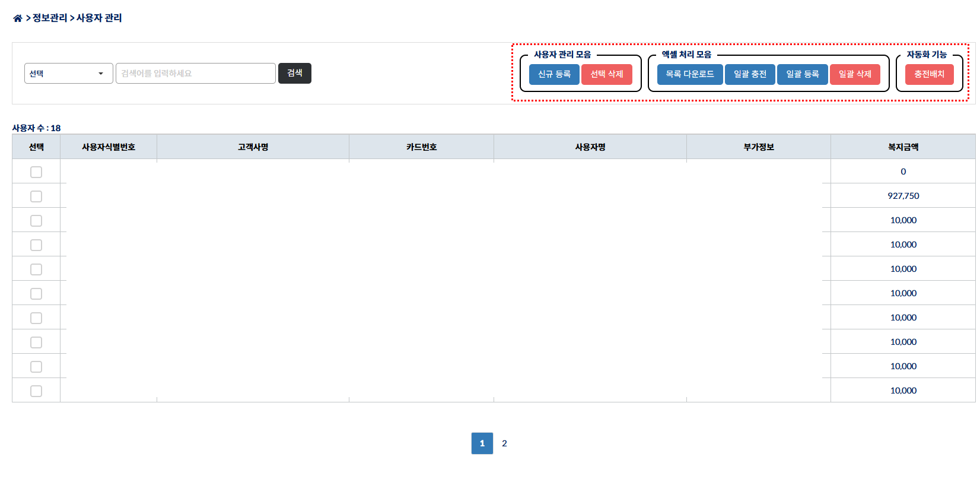The height and width of the screenshot is (479, 980).
Task: Download list with 목록 다운로드 button
Action: [x=689, y=74]
